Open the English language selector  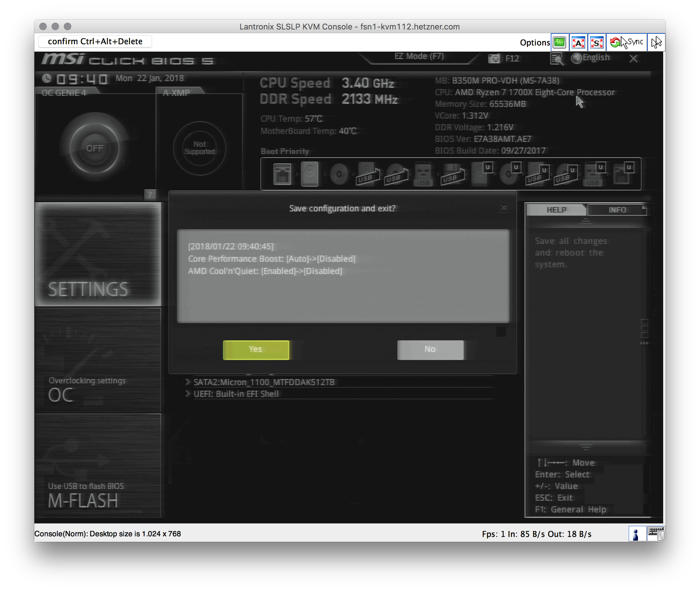tap(596, 58)
